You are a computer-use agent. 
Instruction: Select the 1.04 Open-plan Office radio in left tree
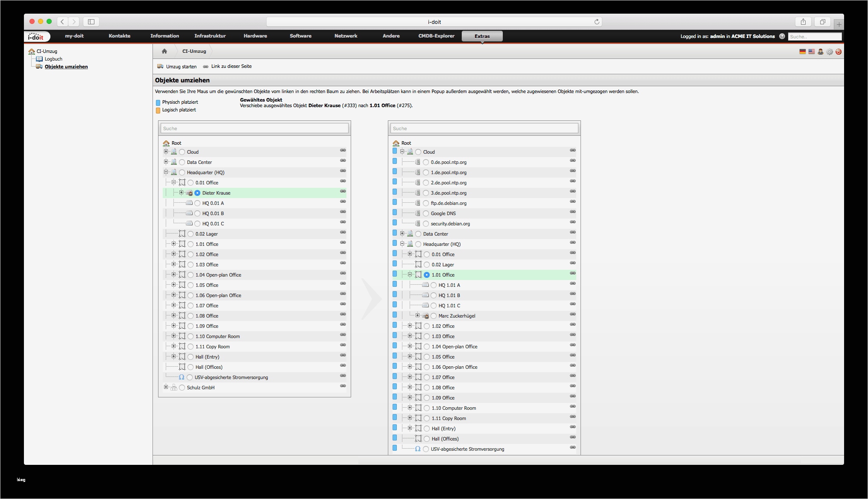[x=191, y=275]
